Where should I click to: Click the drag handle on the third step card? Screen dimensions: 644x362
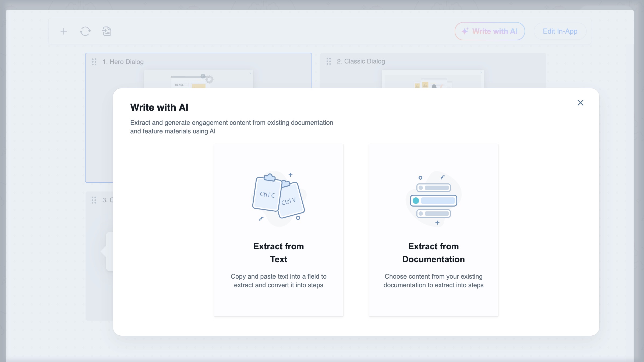coord(94,200)
